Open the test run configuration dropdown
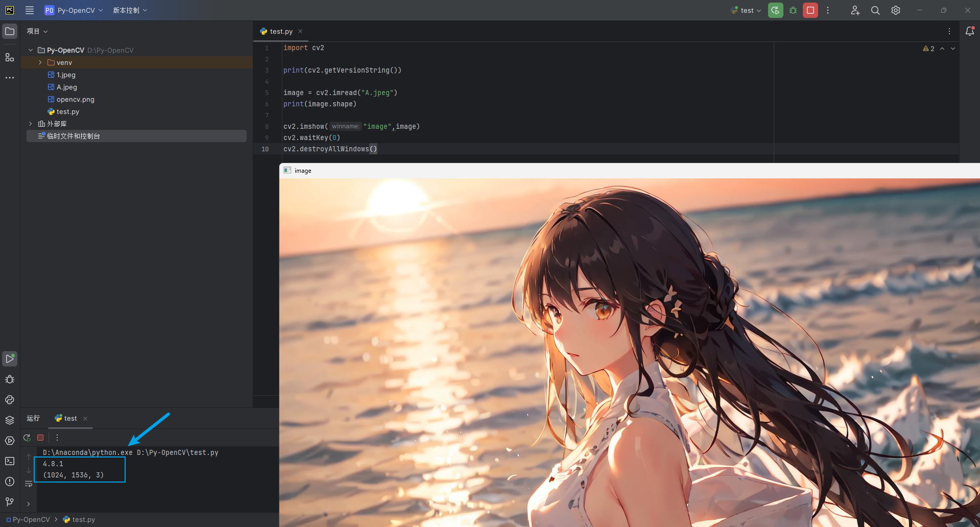Screen dimensions: 980x527 pos(746,10)
